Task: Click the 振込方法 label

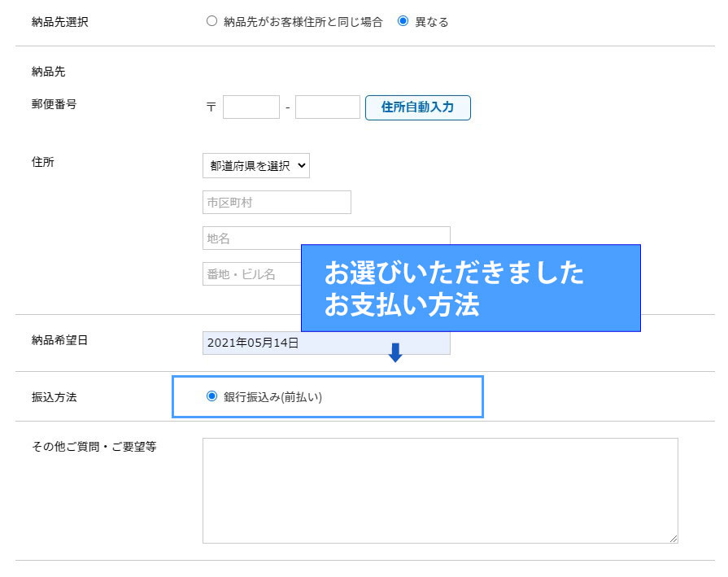Action: point(54,397)
